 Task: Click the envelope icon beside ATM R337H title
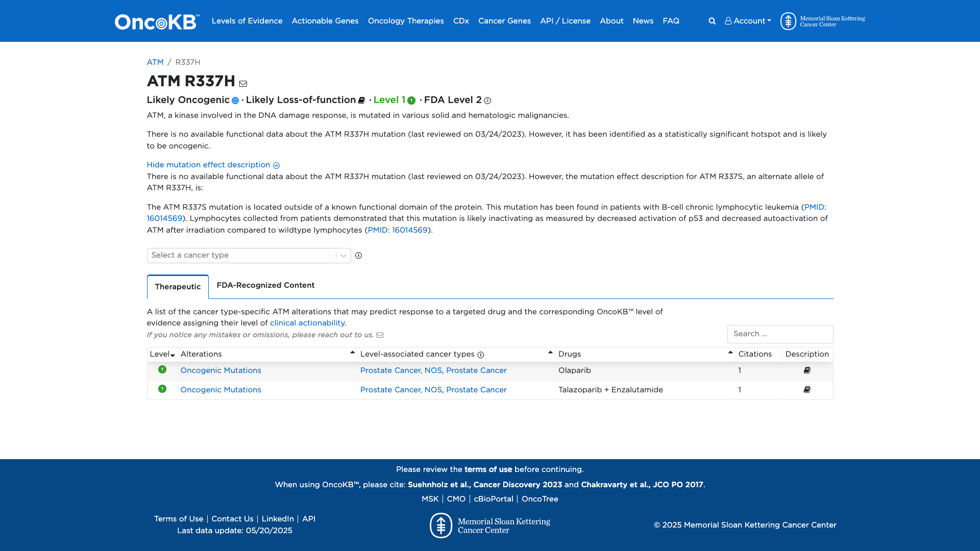243,84
